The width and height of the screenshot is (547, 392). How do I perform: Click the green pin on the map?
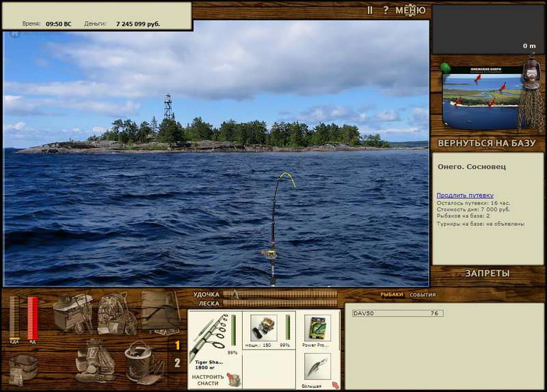click(446, 67)
